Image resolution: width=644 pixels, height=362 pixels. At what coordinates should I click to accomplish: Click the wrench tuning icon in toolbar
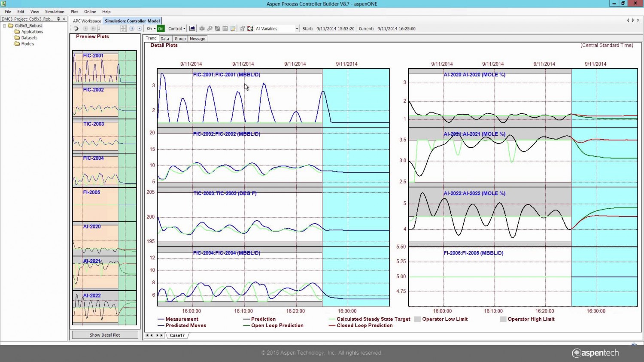210,29
